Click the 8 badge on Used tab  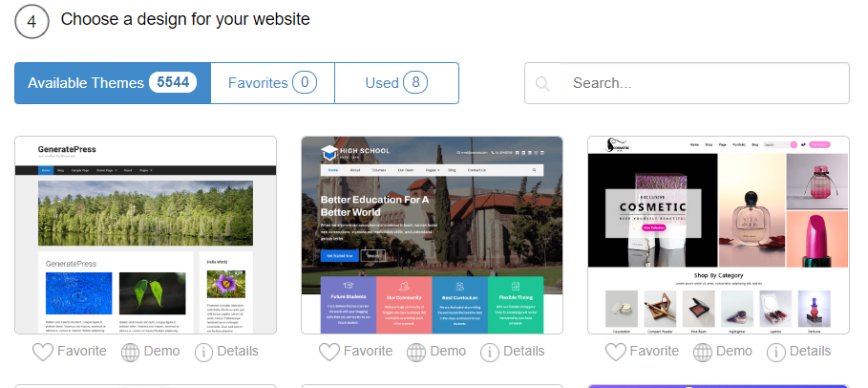click(415, 82)
